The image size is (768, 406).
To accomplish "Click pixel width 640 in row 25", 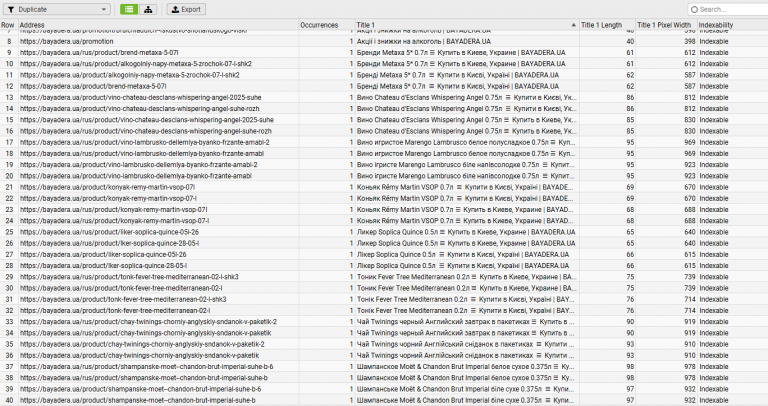I will 690,232.
